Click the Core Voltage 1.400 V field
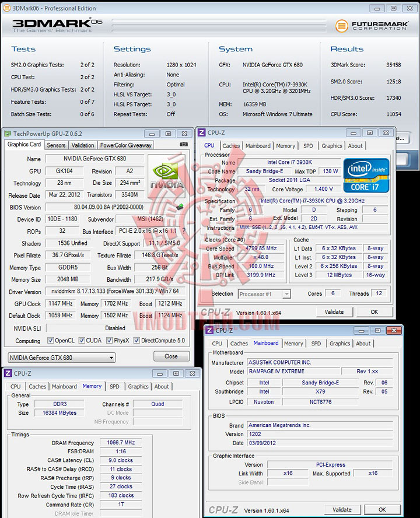This screenshot has height=518, width=420. [324, 189]
